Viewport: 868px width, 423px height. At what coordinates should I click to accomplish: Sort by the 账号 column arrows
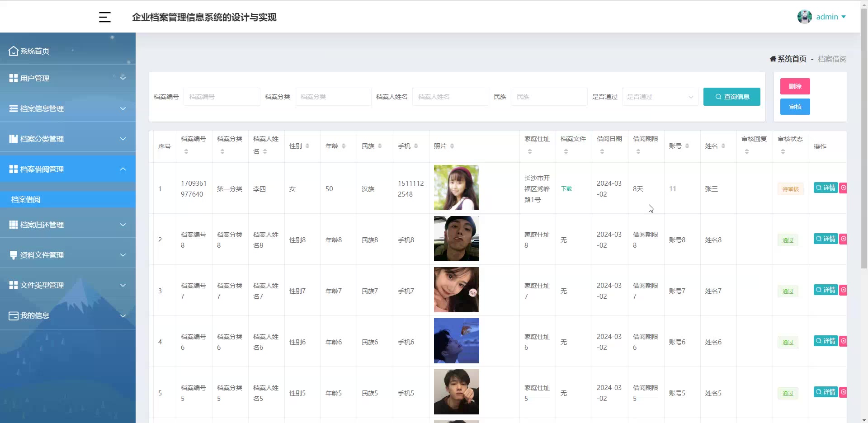tap(687, 146)
